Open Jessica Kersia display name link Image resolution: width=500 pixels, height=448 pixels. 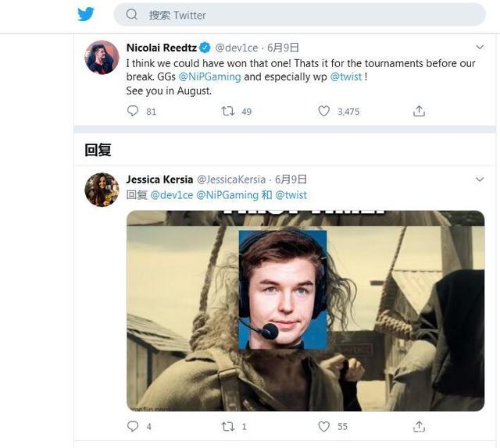coord(159,180)
